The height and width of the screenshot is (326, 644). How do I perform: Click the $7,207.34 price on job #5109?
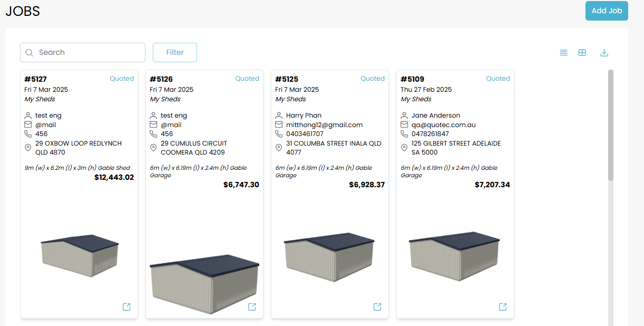[x=492, y=185]
